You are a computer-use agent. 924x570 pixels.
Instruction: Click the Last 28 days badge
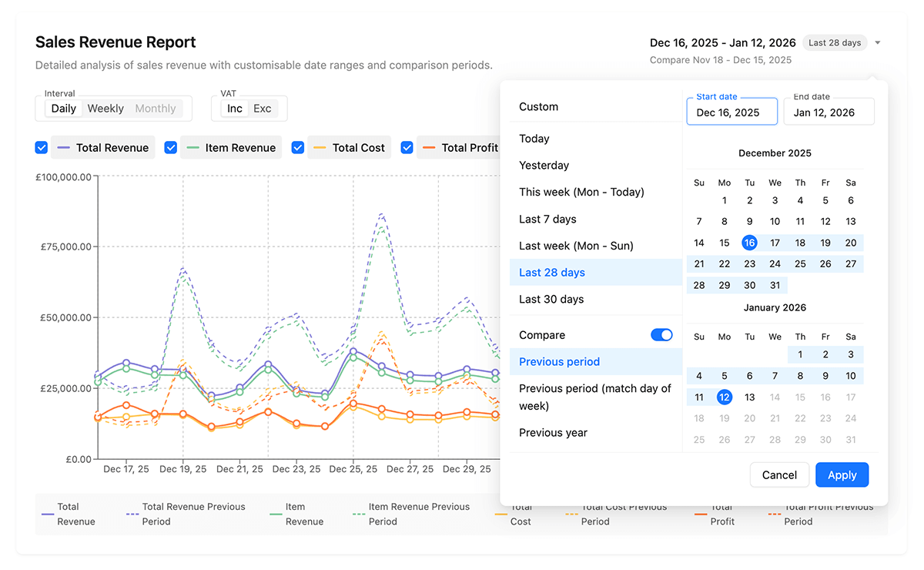[x=835, y=43]
